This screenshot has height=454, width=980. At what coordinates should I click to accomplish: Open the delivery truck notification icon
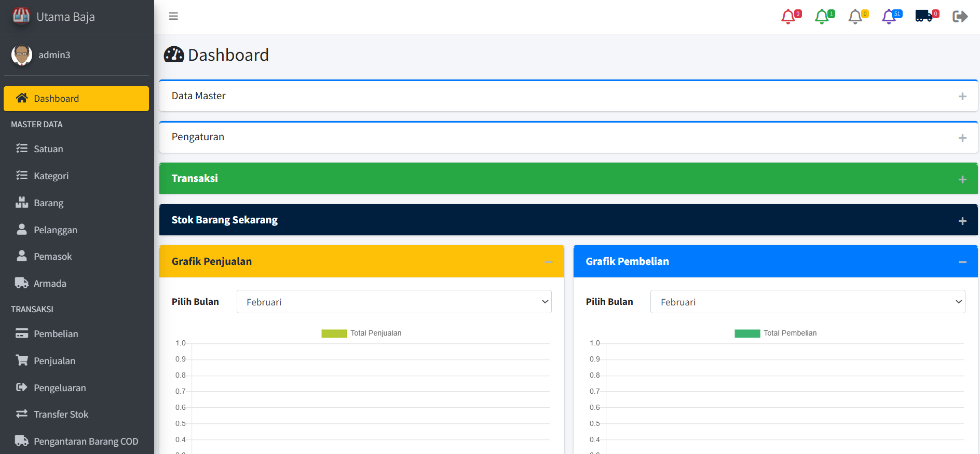point(924,17)
